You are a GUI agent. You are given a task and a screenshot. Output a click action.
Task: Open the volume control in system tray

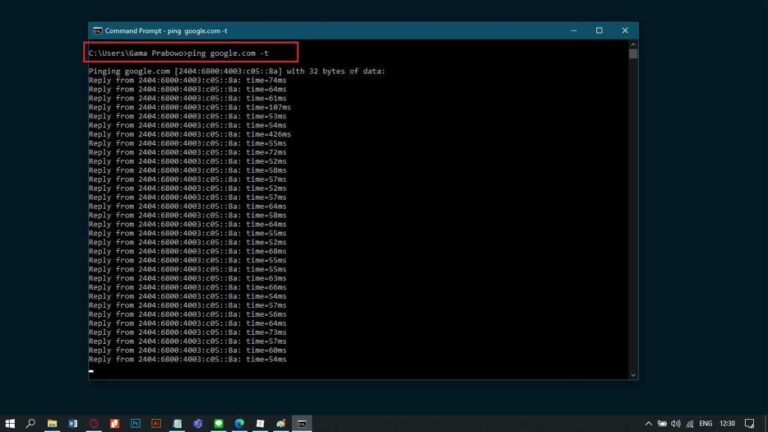[676, 423]
